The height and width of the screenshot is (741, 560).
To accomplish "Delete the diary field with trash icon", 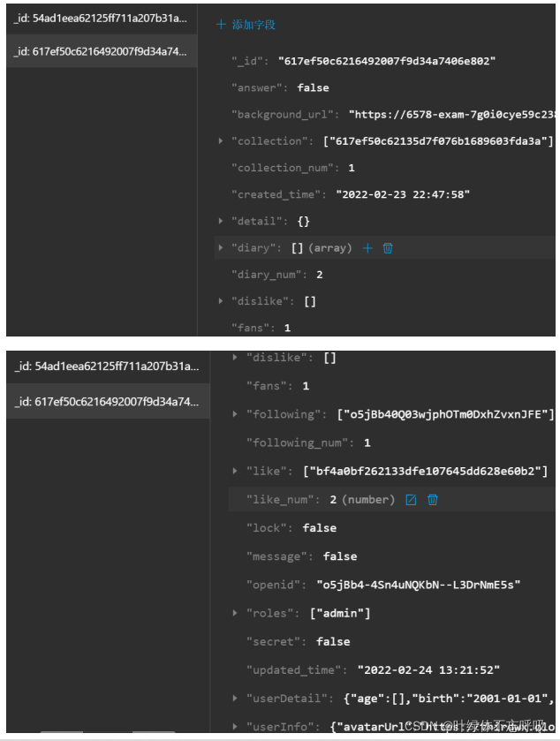I will (x=388, y=248).
